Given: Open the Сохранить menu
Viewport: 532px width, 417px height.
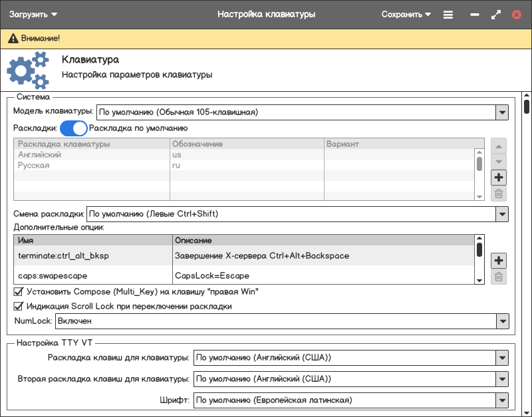Looking at the screenshot, I should click(406, 14).
